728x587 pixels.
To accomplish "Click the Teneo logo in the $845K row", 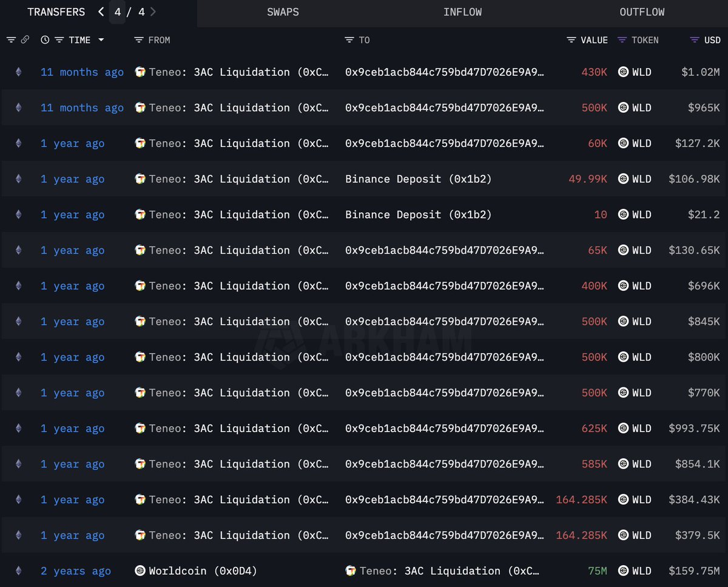I will coord(140,322).
